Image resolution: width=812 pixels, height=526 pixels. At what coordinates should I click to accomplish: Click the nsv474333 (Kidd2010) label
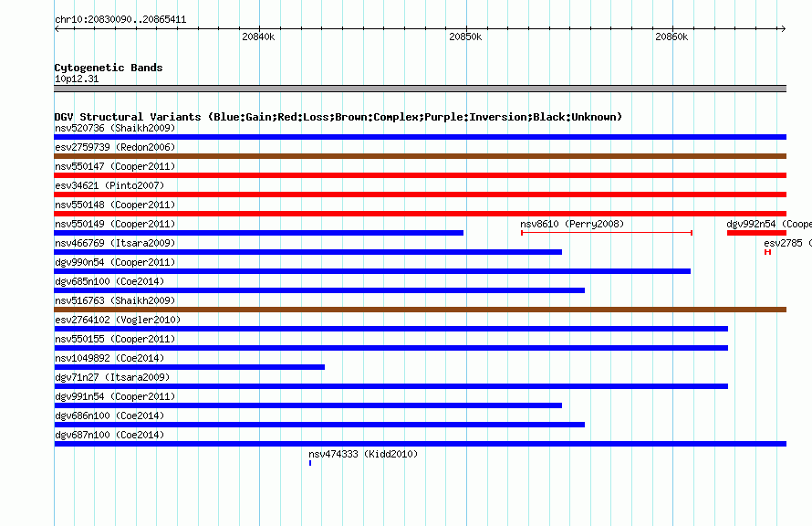click(363, 454)
